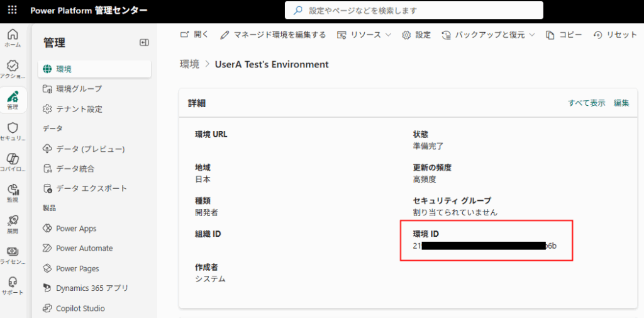Open the Copilot rail icon
Image resolution: width=644 pixels, height=318 pixels.
13,163
